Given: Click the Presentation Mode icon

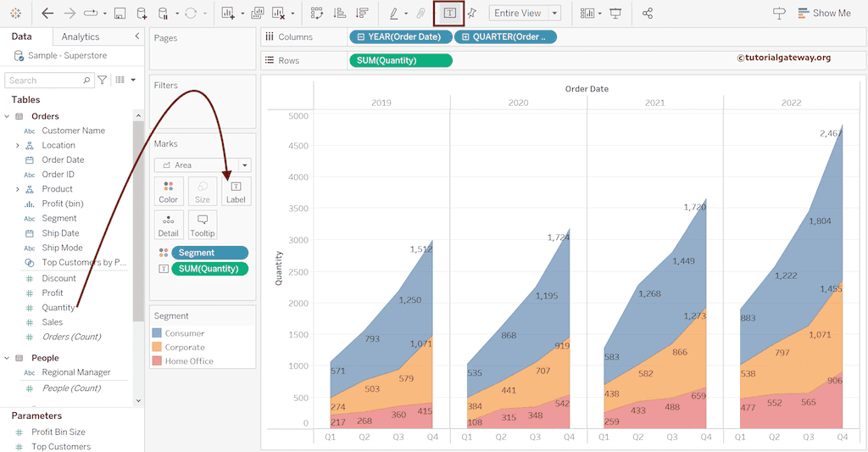Looking at the screenshot, I should [615, 13].
